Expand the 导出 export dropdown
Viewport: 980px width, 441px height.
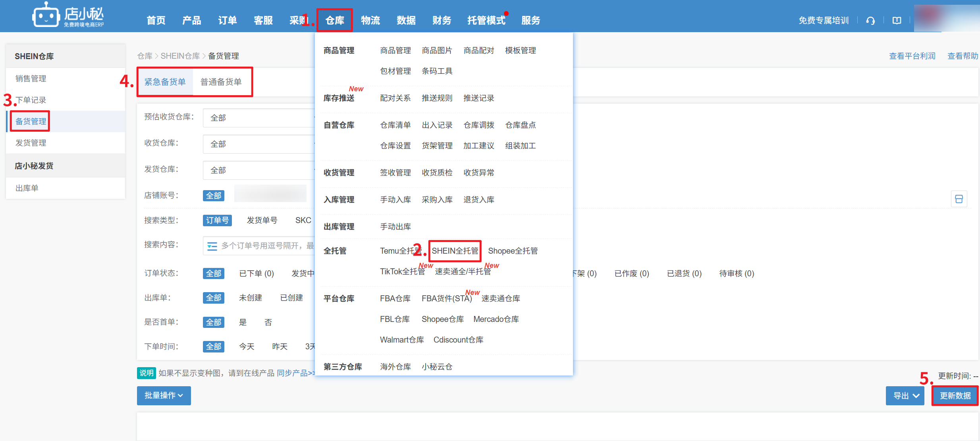click(x=905, y=396)
